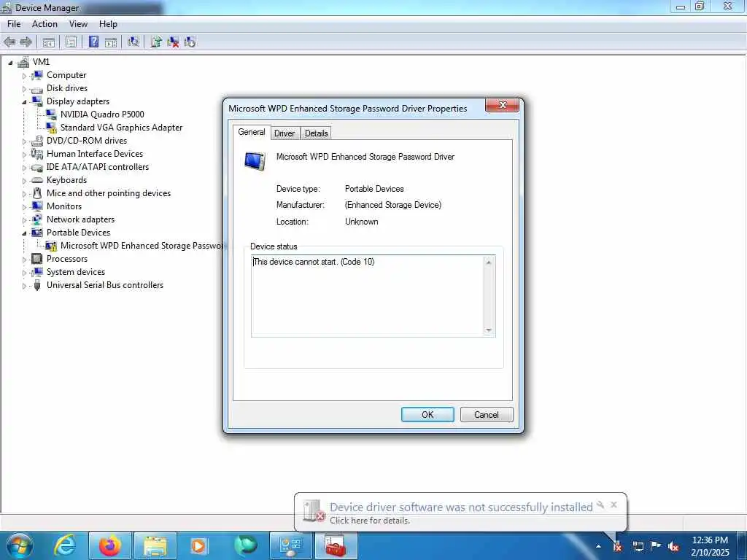The image size is (747, 560).
Task: Click the Uninstall device toolbar icon
Action: tap(173, 42)
